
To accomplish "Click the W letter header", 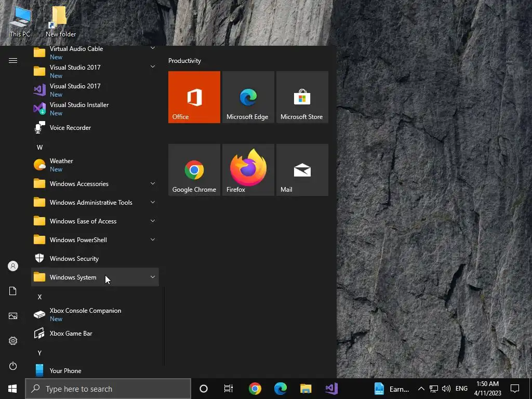I will [x=39, y=147].
